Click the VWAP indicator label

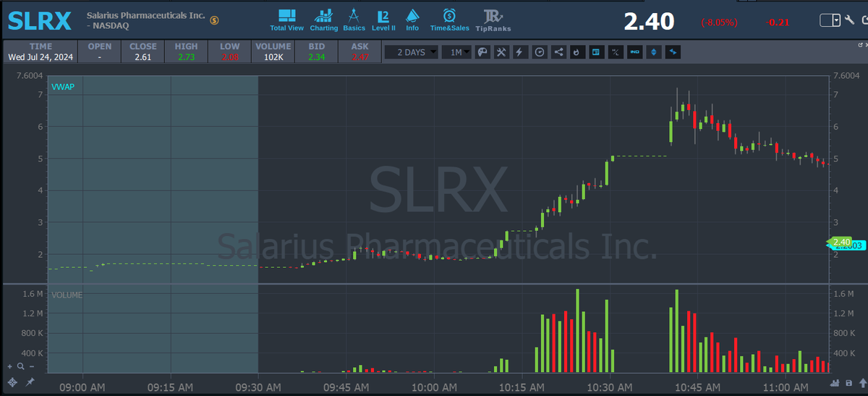point(62,87)
